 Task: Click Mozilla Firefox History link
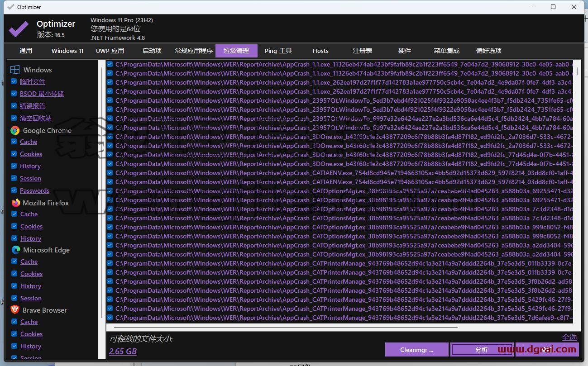[30, 238]
